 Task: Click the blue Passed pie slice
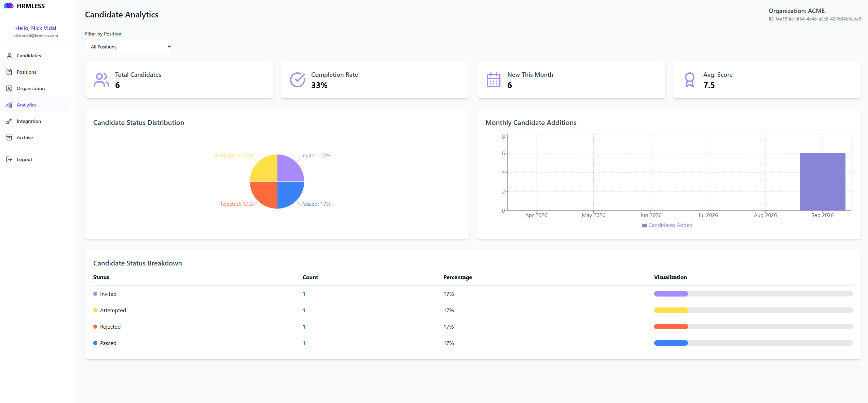coord(289,193)
